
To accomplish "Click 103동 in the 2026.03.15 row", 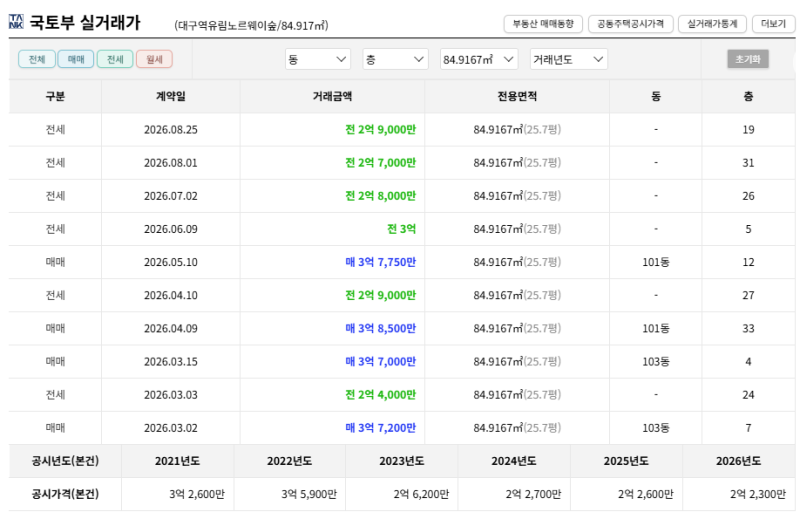I will [656, 362].
